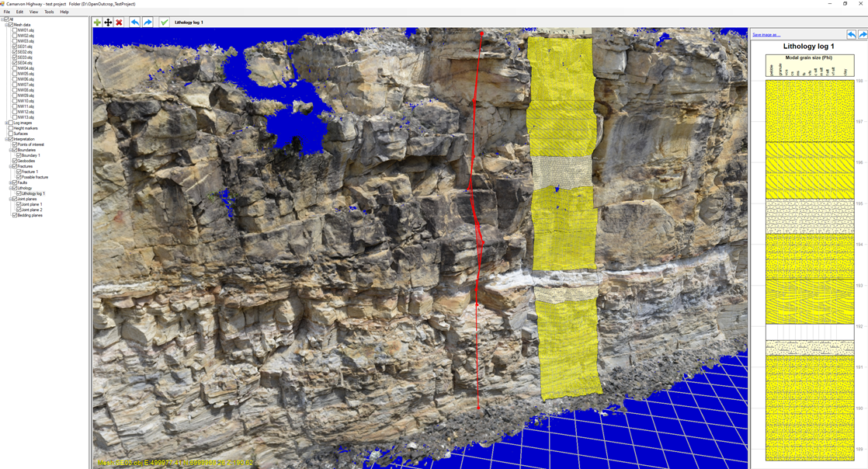Click the redo arrow in the main toolbar
The image size is (868, 469).
[x=148, y=23]
